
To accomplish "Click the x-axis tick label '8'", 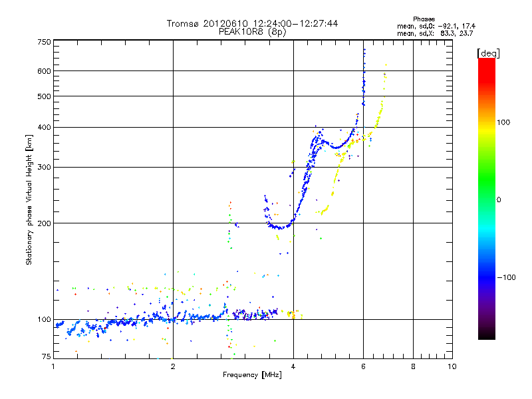I will [413, 366].
